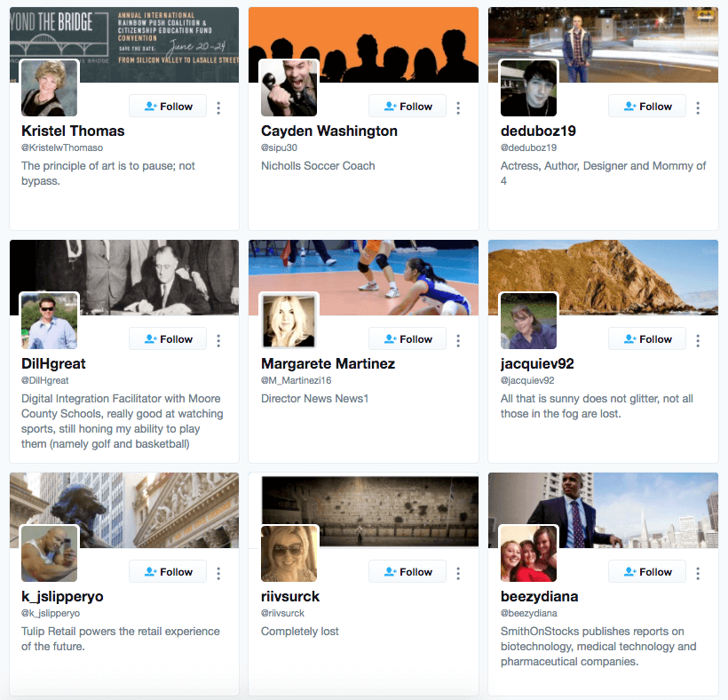Open beezydiana more options menu

697,573
